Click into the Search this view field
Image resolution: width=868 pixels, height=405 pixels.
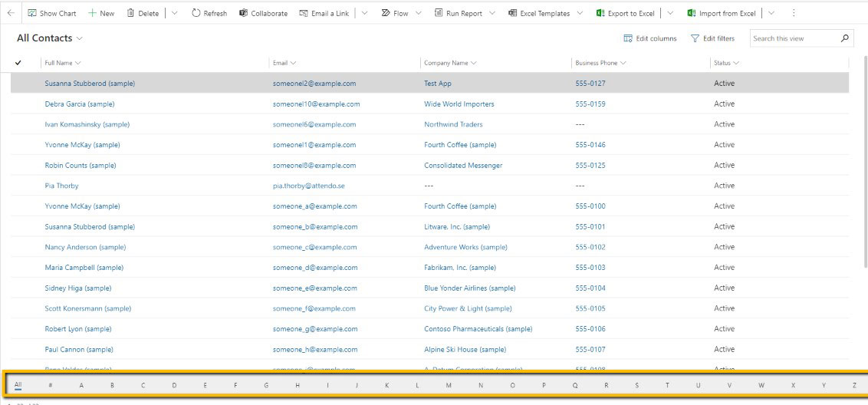point(794,38)
